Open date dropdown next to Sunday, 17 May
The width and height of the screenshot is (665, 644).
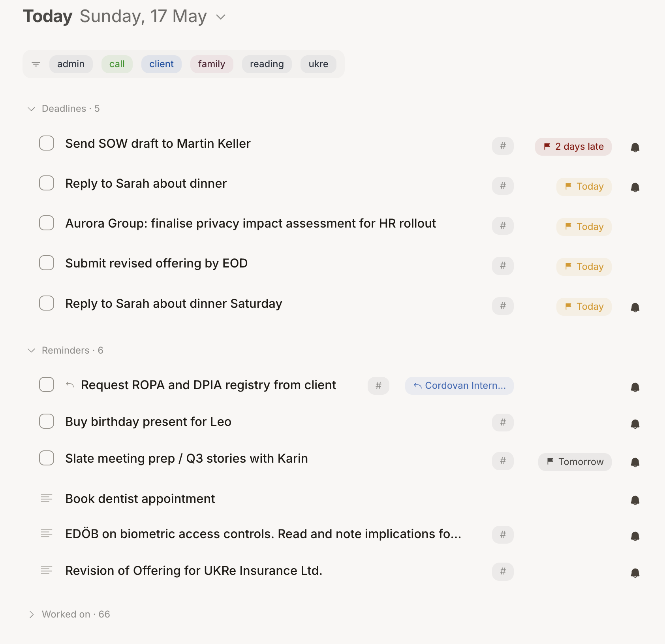(x=221, y=17)
